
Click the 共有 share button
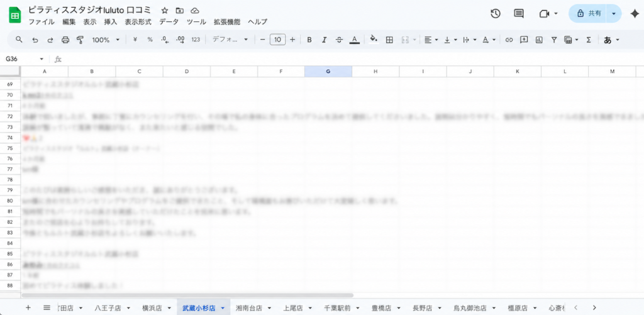point(589,13)
